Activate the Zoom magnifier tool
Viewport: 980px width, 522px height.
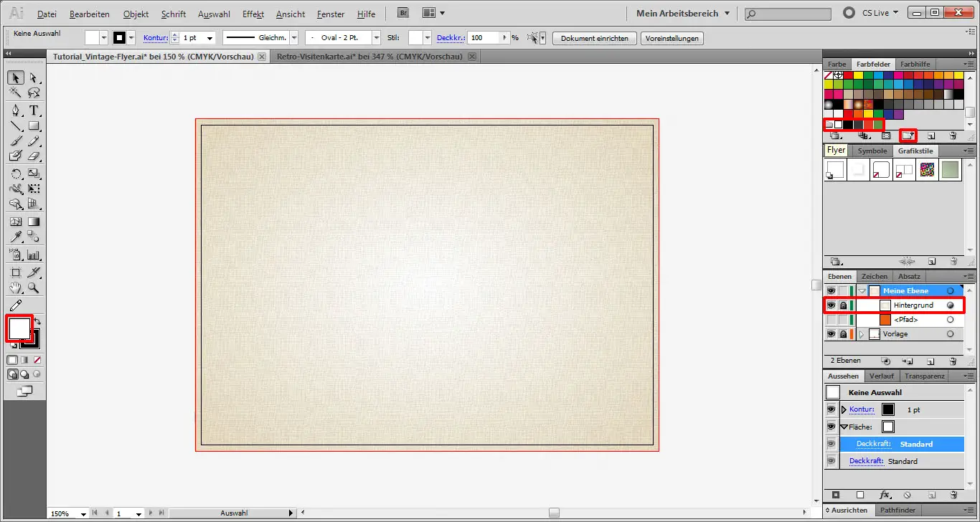point(34,288)
